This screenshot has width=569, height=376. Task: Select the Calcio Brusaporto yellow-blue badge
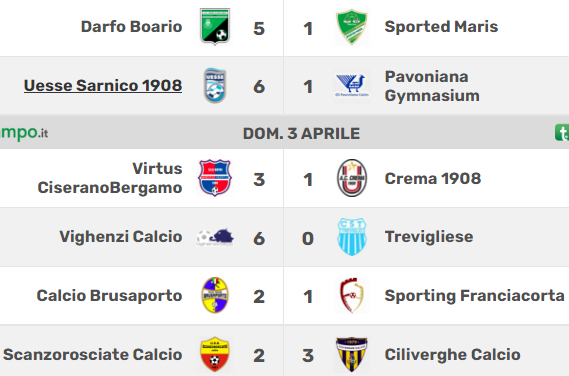coord(215,295)
